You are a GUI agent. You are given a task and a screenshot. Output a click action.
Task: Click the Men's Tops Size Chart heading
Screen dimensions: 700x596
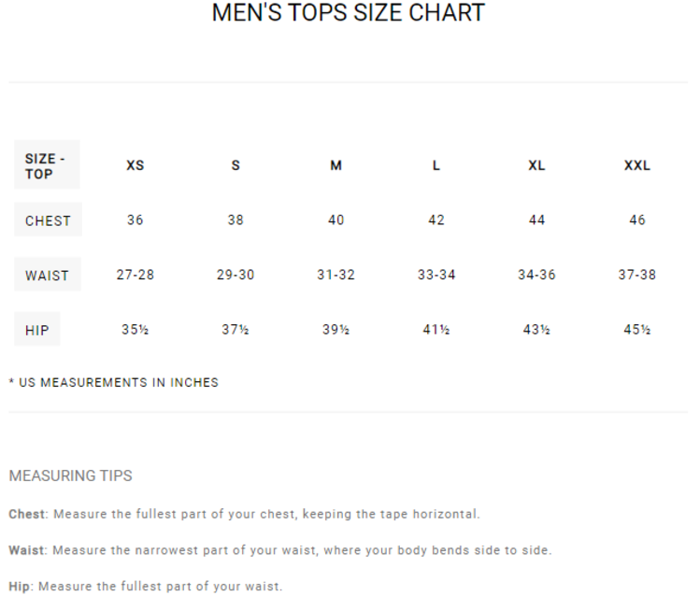point(349,13)
